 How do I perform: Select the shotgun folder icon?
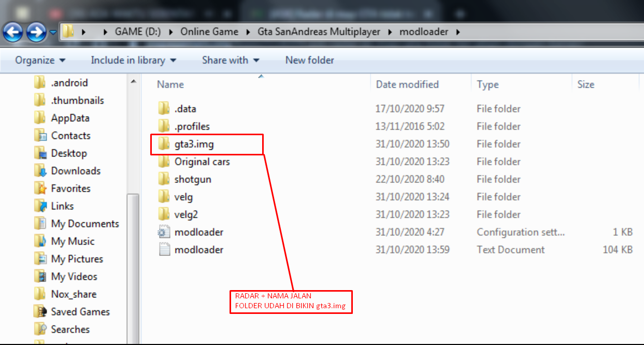(164, 179)
